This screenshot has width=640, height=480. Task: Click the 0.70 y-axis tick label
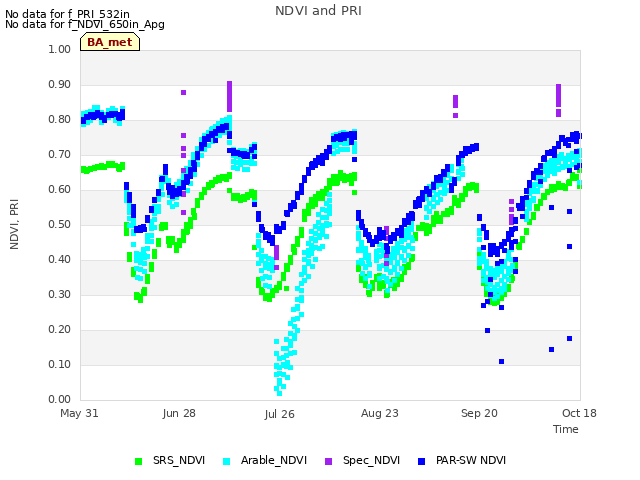click(60, 154)
